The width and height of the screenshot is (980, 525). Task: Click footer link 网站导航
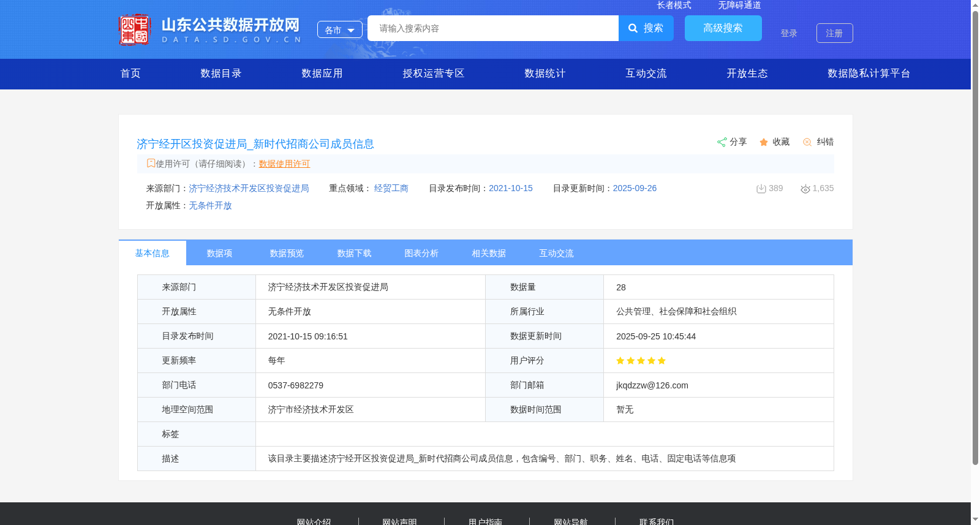[x=571, y=521]
